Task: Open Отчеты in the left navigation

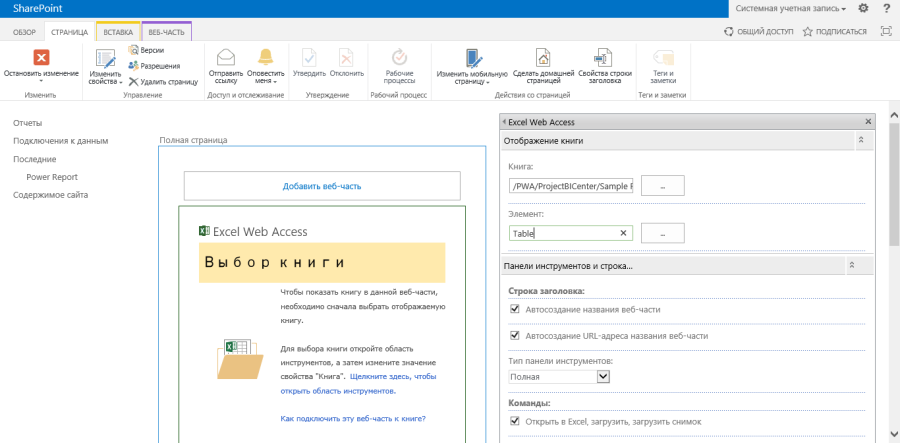Action: click(x=28, y=123)
